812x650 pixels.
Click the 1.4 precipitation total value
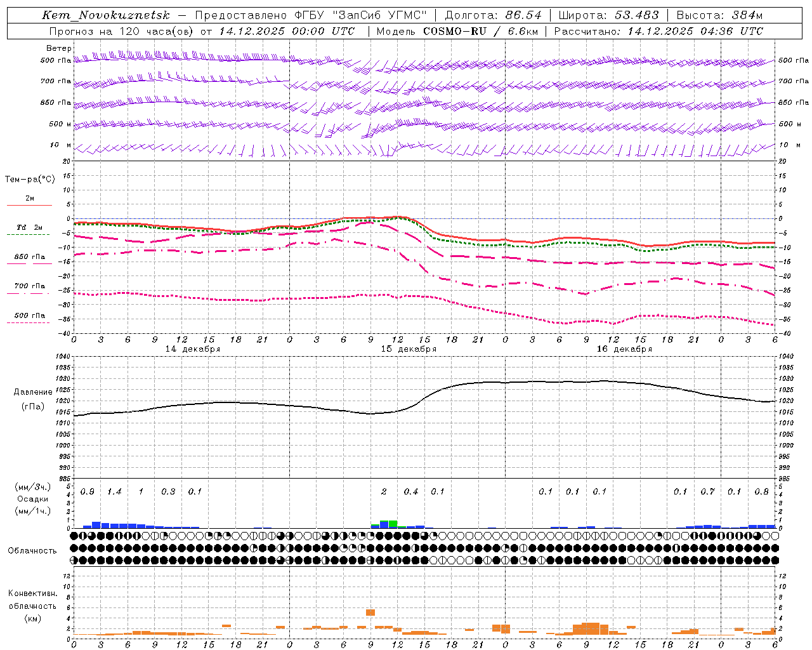tap(114, 492)
